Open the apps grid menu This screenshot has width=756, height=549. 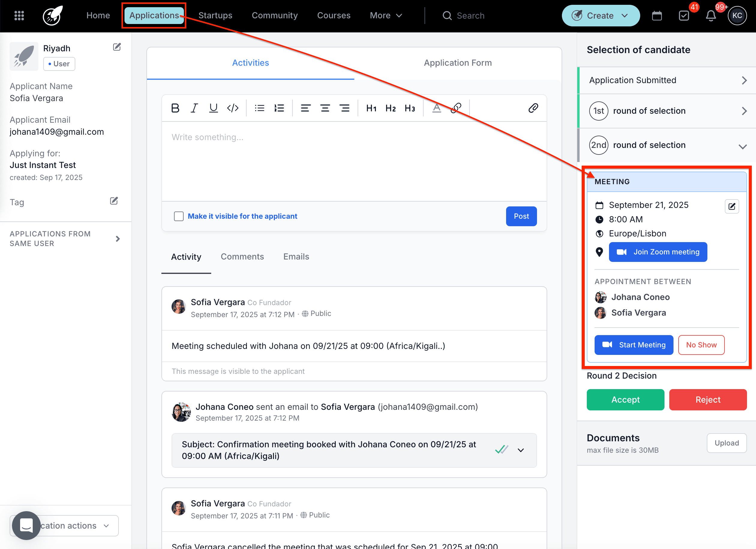[x=19, y=16]
